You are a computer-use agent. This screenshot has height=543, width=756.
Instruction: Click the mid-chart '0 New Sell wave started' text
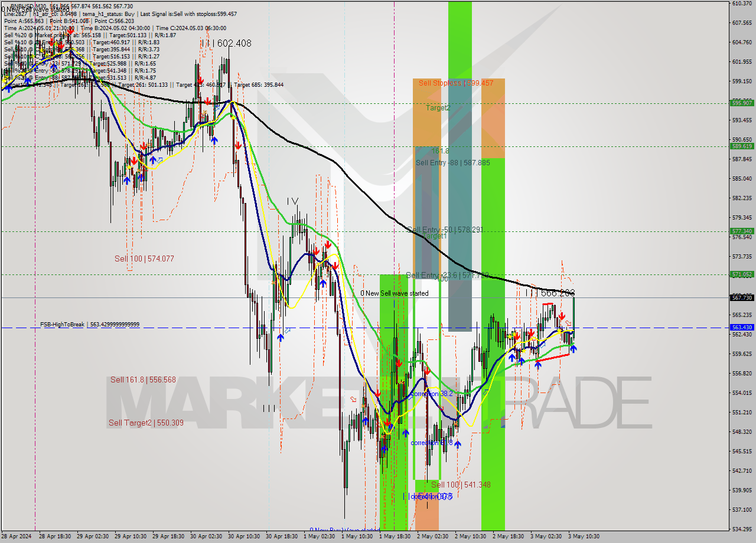tap(395, 293)
